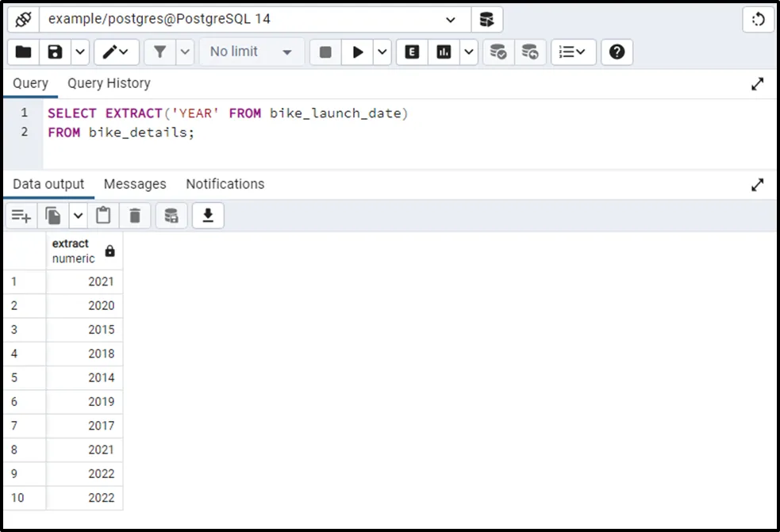Open the execute options dropdown arrow
780x532 pixels.
point(383,52)
